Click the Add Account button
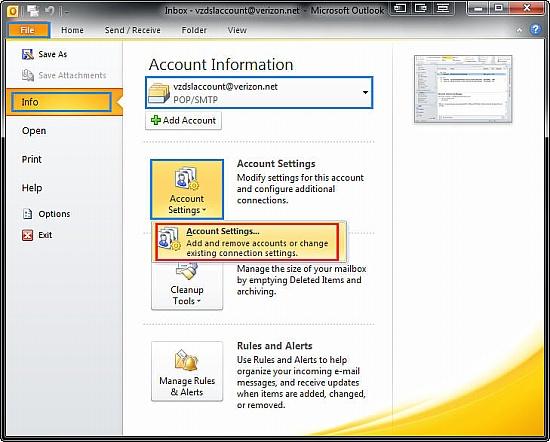Image resolution: width=550 pixels, height=442 pixels. (x=183, y=120)
